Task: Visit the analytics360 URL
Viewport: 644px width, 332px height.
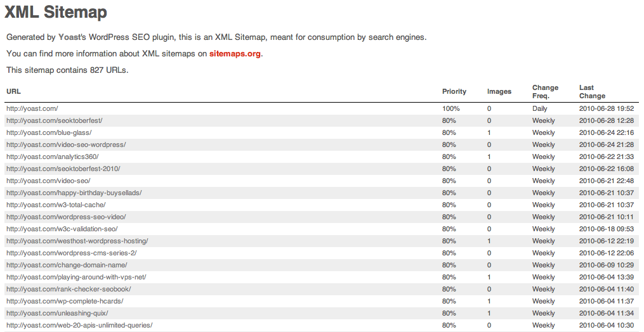Action: 53,156
